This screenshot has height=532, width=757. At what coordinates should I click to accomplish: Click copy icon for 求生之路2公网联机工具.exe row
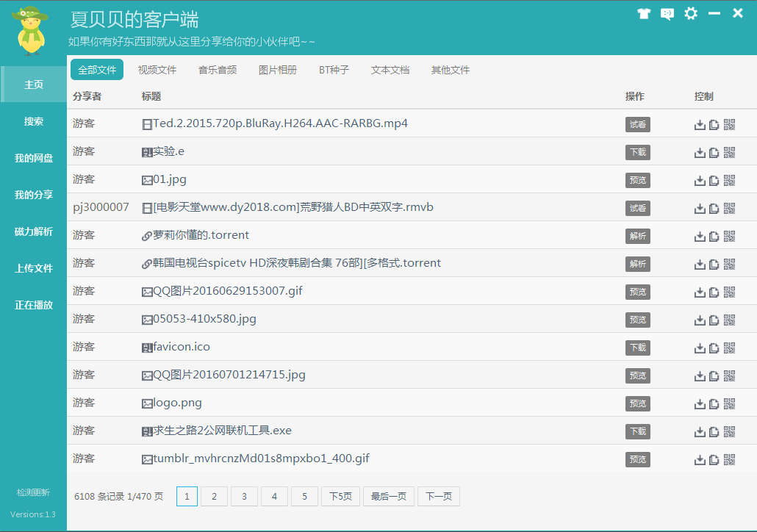click(714, 432)
